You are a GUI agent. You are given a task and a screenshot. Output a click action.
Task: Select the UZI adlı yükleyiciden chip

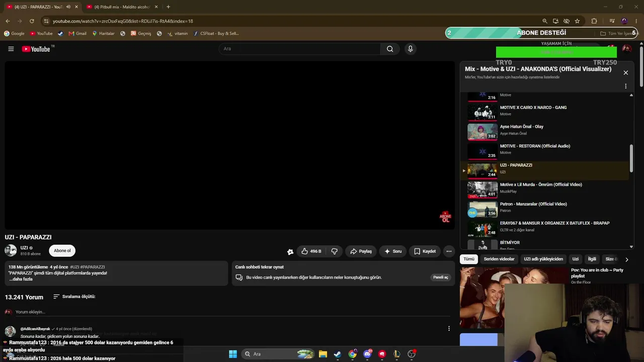pyautogui.click(x=543, y=259)
